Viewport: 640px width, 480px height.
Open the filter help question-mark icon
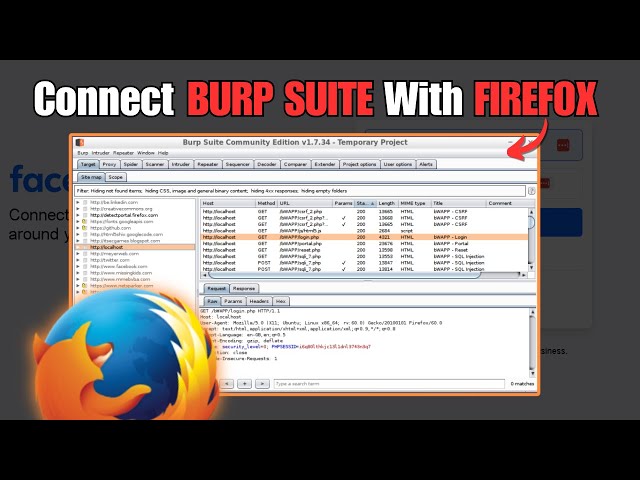pyautogui.click(x=531, y=191)
